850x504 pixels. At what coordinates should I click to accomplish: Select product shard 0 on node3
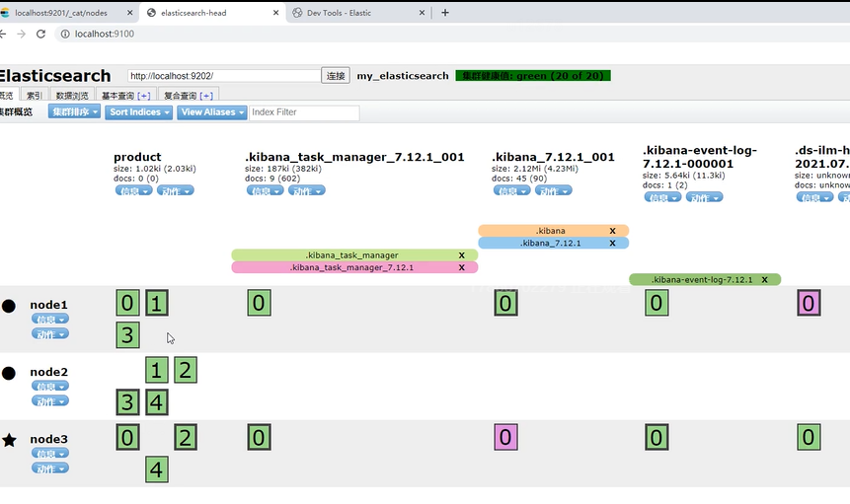pyautogui.click(x=127, y=437)
